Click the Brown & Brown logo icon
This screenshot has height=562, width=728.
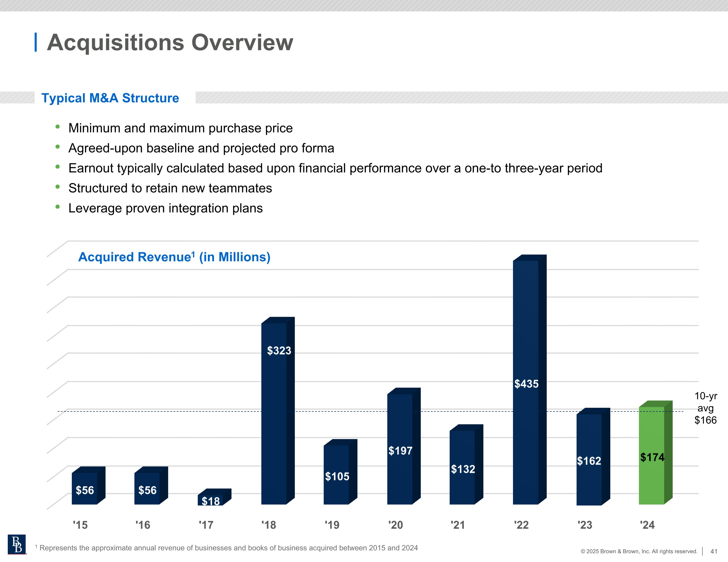(x=17, y=544)
